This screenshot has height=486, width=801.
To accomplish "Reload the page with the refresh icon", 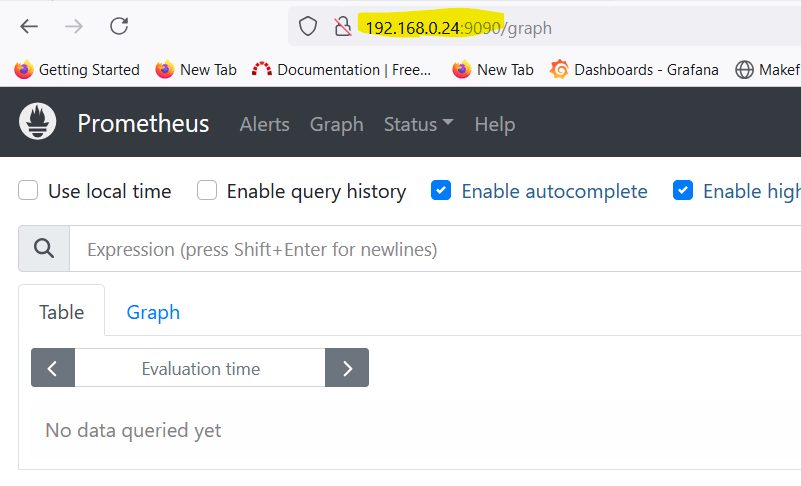I will click(119, 27).
